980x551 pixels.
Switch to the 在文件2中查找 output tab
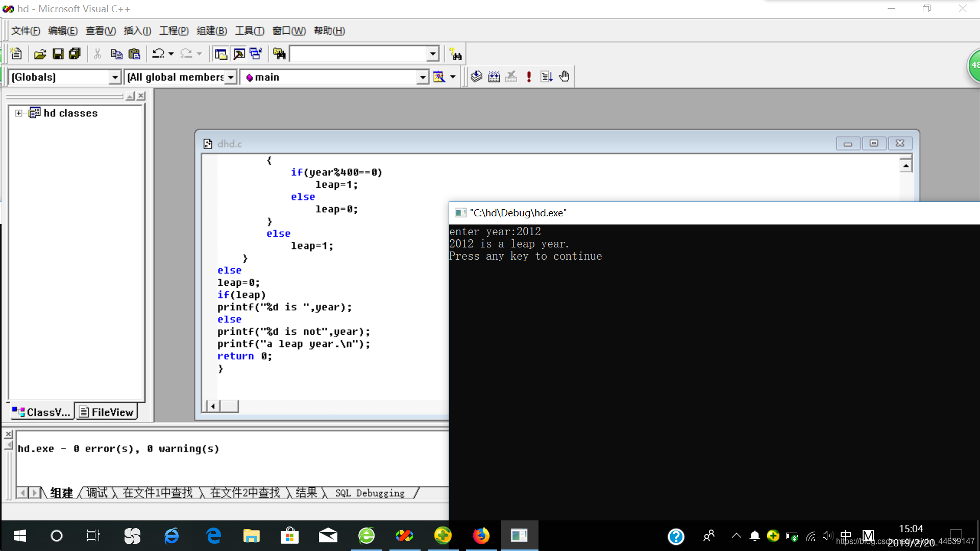pyautogui.click(x=245, y=493)
